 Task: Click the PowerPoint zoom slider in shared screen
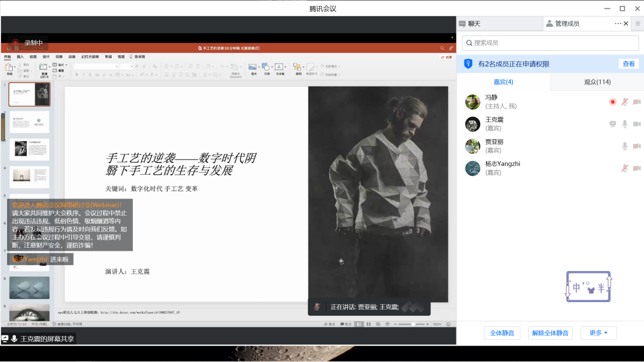[413, 324]
